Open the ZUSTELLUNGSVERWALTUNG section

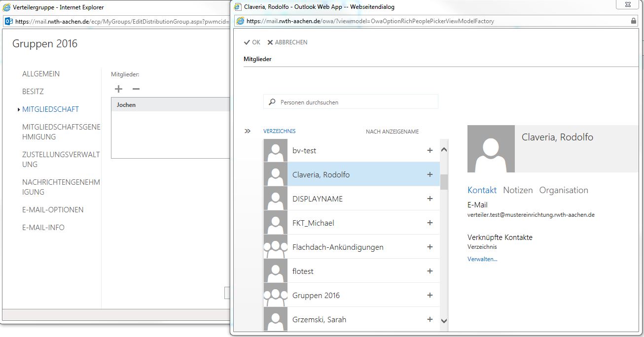click(x=61, y=159)
